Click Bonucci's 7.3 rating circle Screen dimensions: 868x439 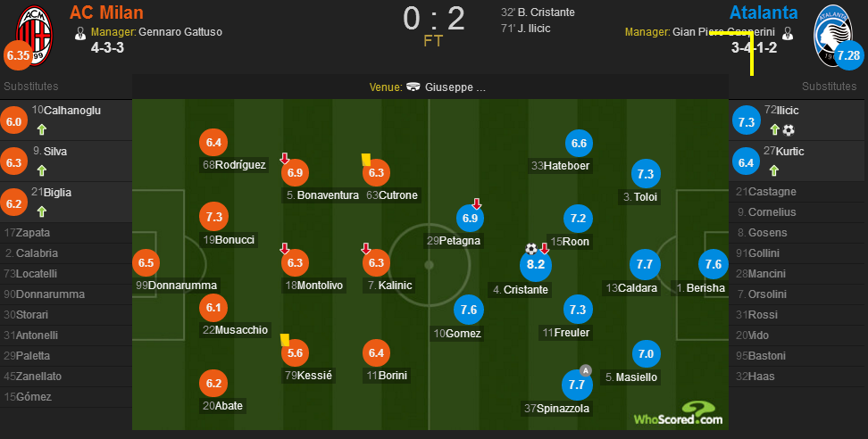[213, 218]
